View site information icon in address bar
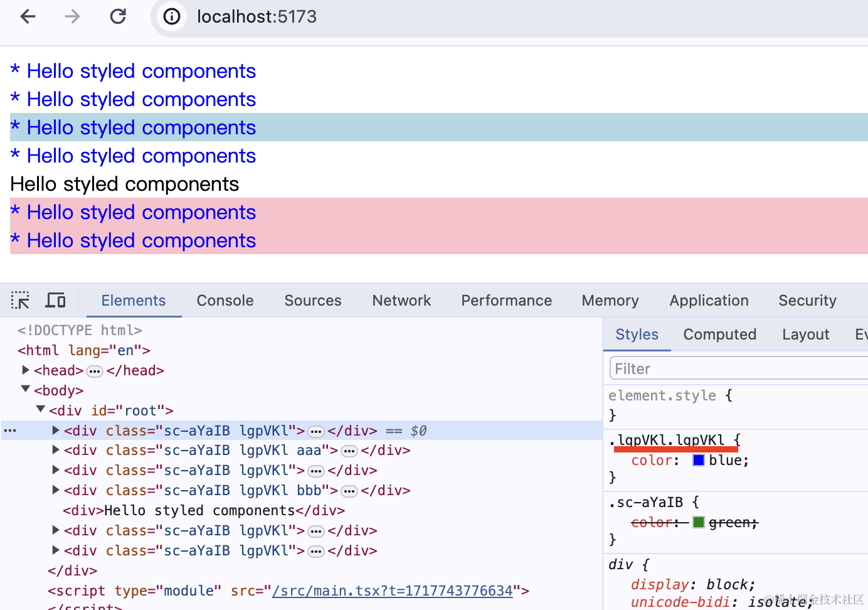The height and width of the screenshot is (610, 868). click(x=172, y=16)
